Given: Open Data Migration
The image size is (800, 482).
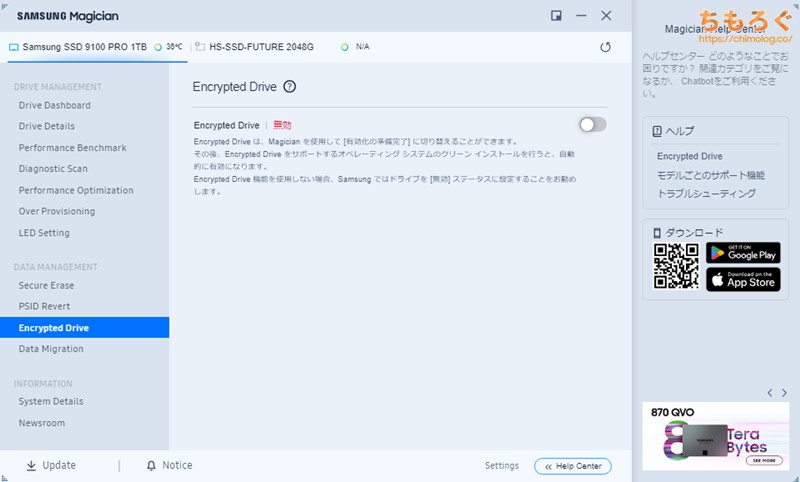Looking at the screenshot, I should coord(51,349).
